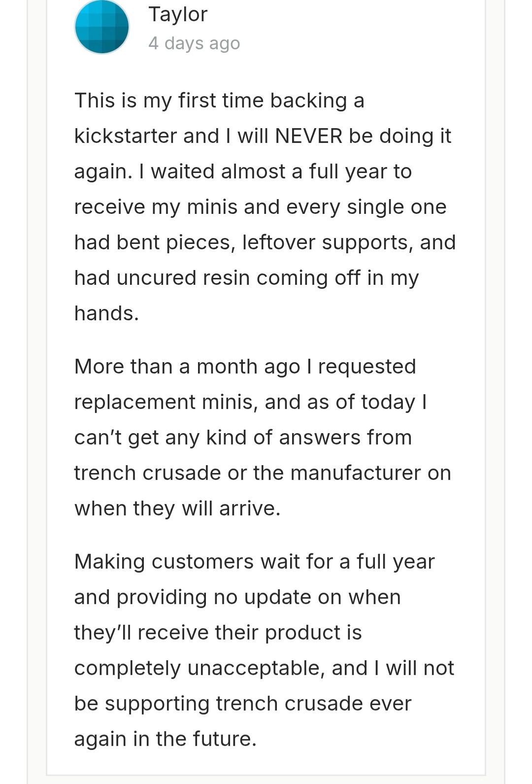Place the cursor on the word 'manufacturer'
The width and height of the screenshot is (532, 784).
pyautogui.click(x=356, y=473)
